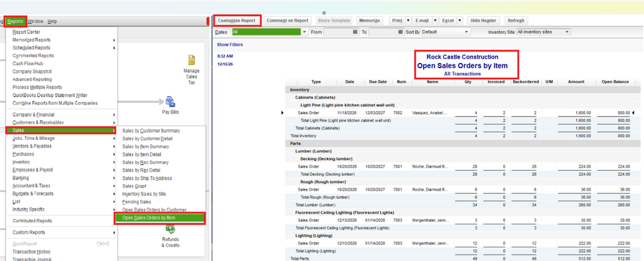
Task: Open the Print dropdown arrow
Action: 408,21
